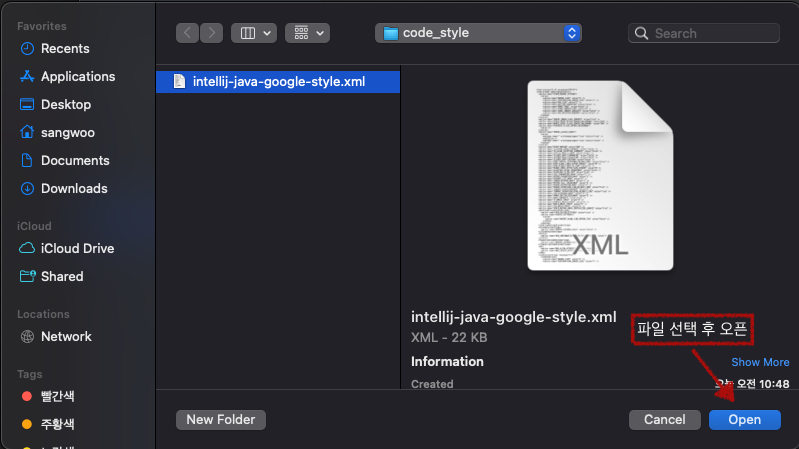Go back with the left chevron button
Image resolution: width=799 pixels, height=449 pixels.
click(x=187, y=33)
